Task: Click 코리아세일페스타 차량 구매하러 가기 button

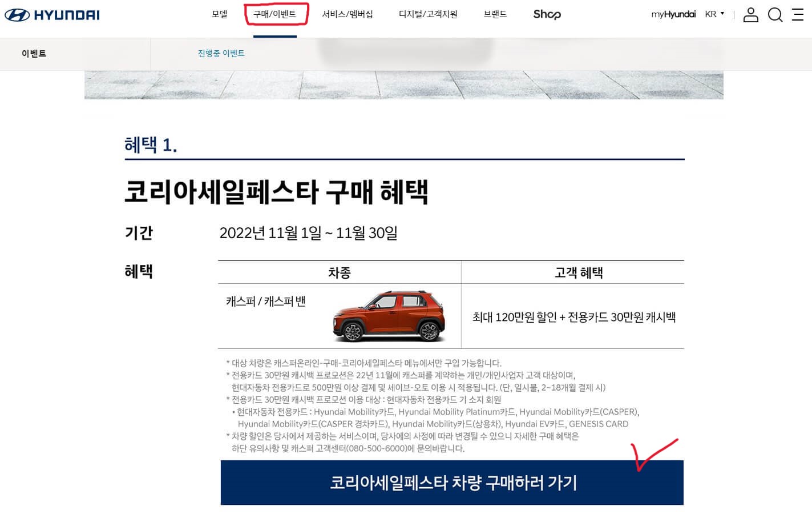Action: pos(452,483)
